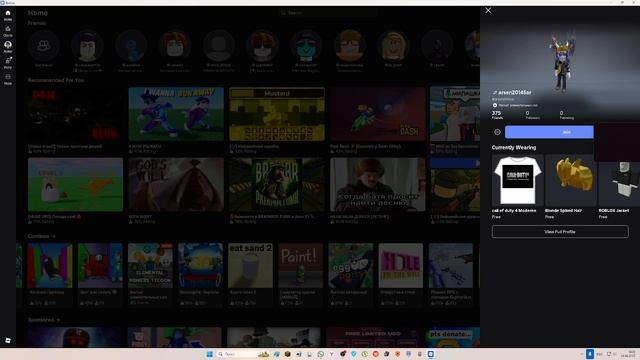Click View Full Profile button
The height and width of the screenshot is (360, 640).
[560, 231]
